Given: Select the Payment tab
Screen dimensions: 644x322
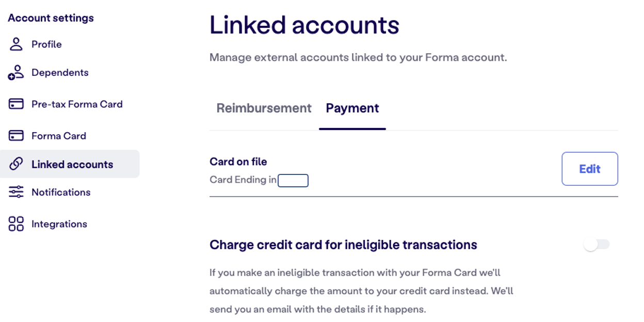Looking at the screenshot, I should tap(352, 108).
